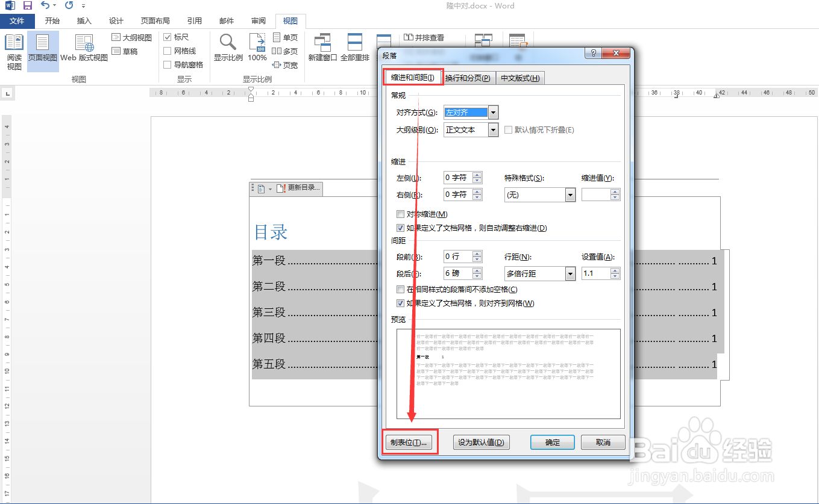Choose 多页 multiple pages zoom
819x504 pixels.
[x=285, y=51]
